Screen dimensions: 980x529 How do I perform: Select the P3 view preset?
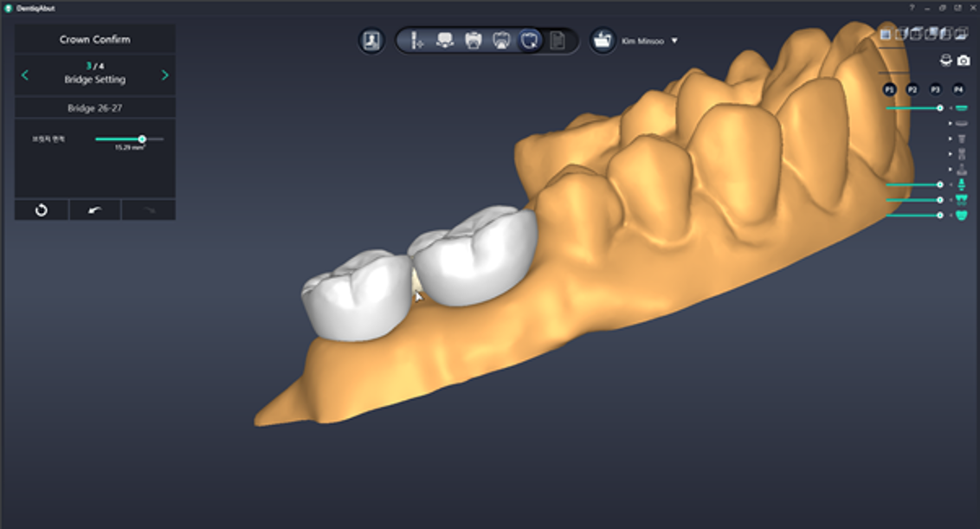coord(935,89)
